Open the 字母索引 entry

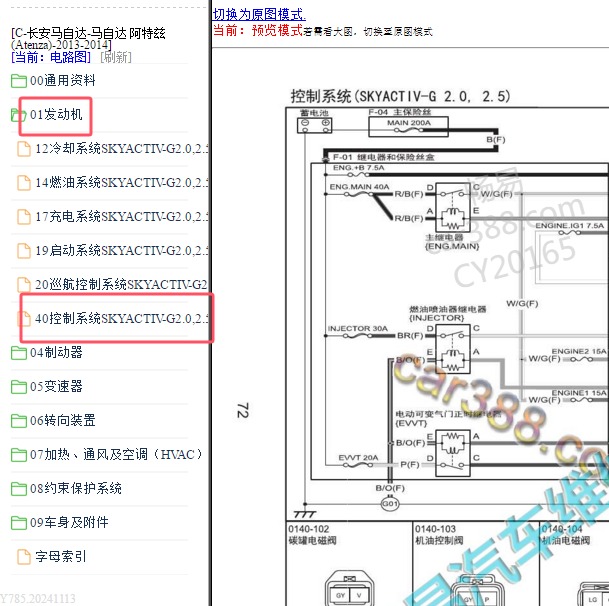pyautogui.click(x=61, y=556)
